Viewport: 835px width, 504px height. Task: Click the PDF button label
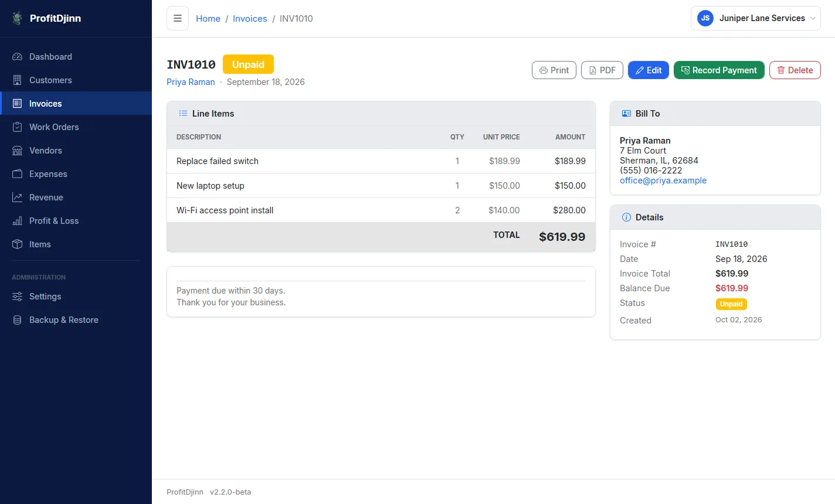pyautogui.click(x=607, y=70)
